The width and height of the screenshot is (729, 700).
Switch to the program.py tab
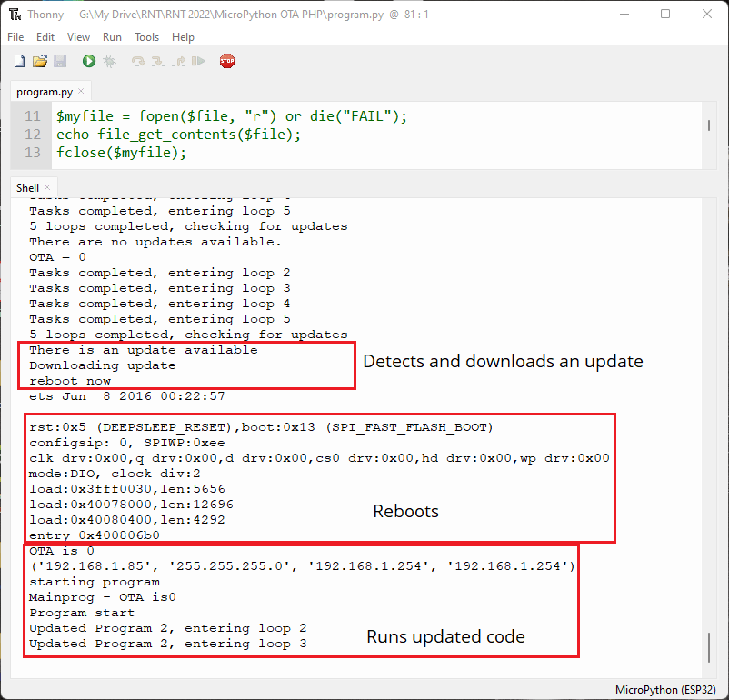[x=44, y=91]
